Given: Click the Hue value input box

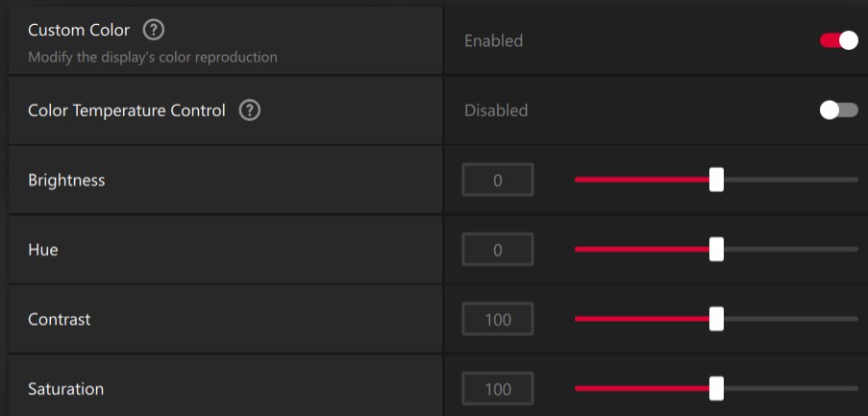Looking at the screenshot, I should pyautogui.click(x=497, y=250).
